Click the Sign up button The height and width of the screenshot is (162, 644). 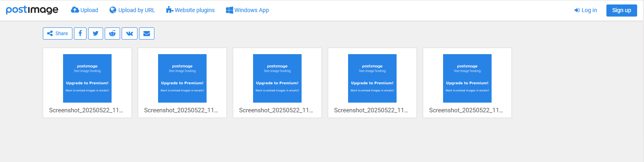coord(621,11)
